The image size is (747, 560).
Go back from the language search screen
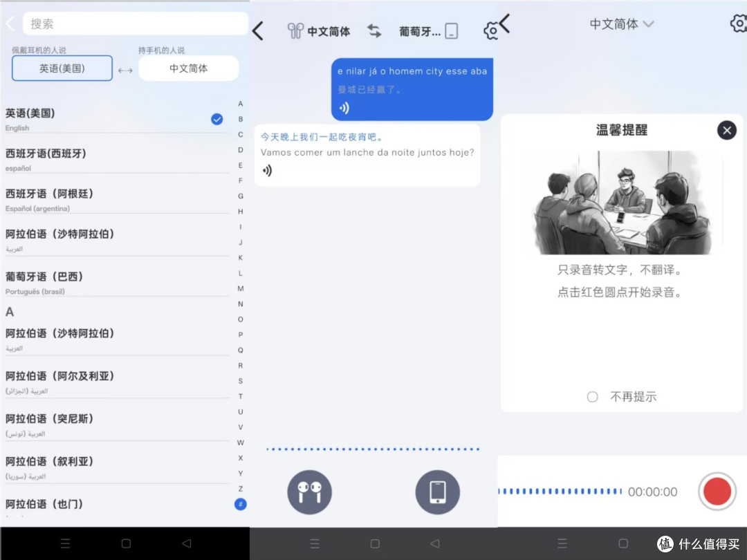click(10, 24)
